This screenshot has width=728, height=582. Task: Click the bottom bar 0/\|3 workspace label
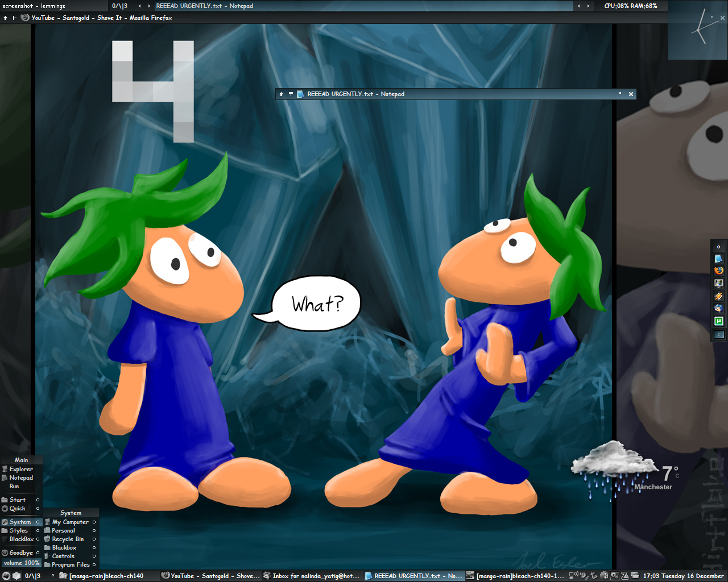point(33,576)
